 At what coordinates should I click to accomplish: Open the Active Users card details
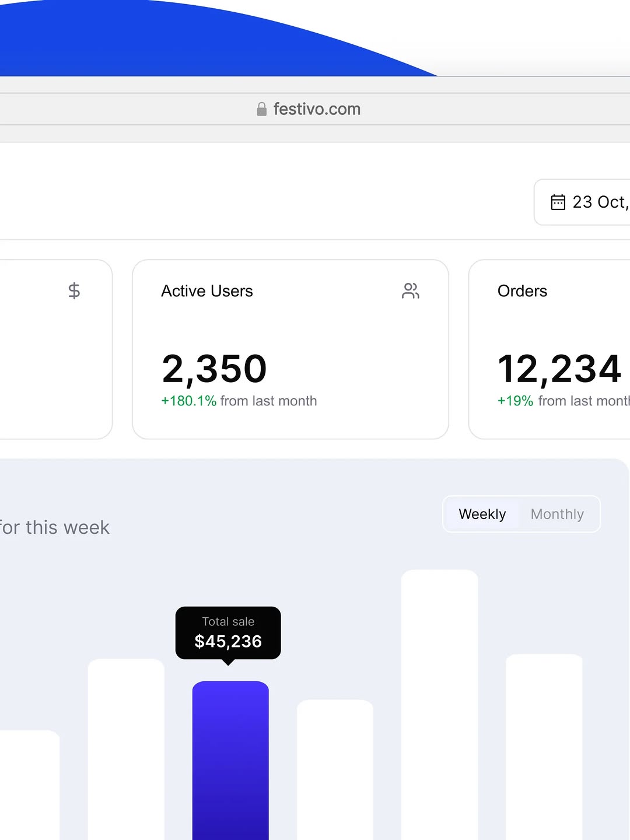tap(290, 349)
